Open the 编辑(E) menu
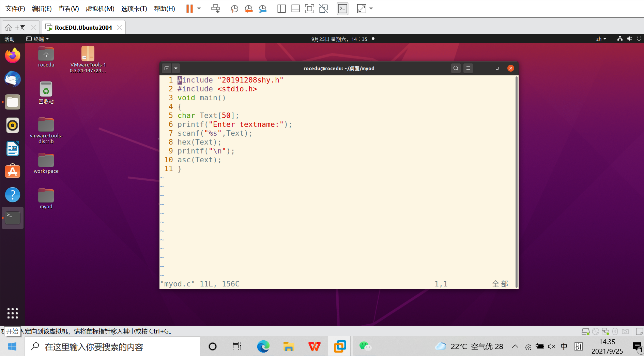 tap(42, 9)
